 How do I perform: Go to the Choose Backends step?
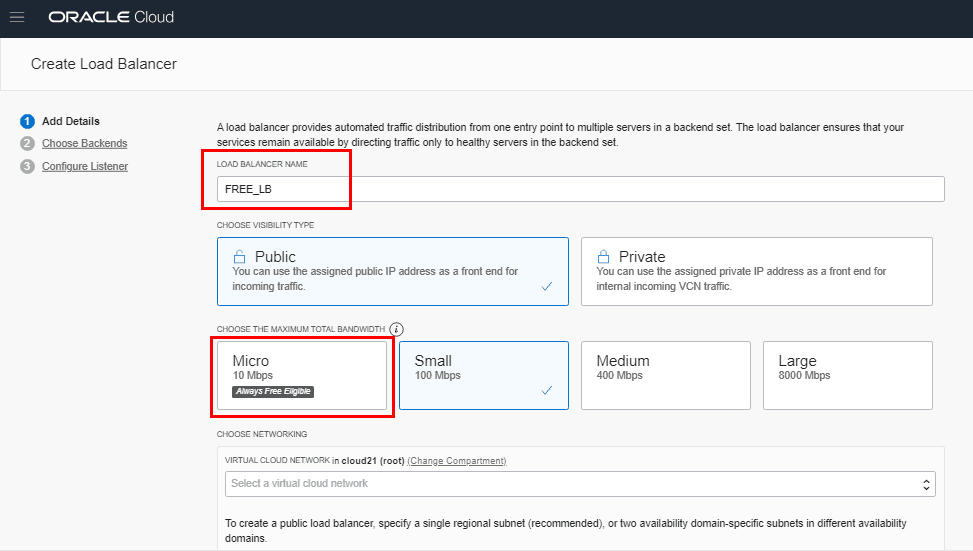(x=84, y=143)
